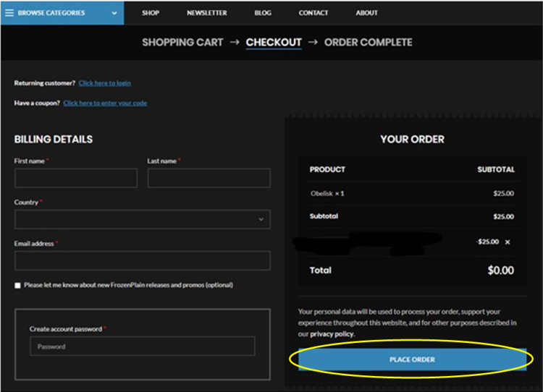
Task: Remove the coupon using the × icon
Action: [x=508, y=242]
